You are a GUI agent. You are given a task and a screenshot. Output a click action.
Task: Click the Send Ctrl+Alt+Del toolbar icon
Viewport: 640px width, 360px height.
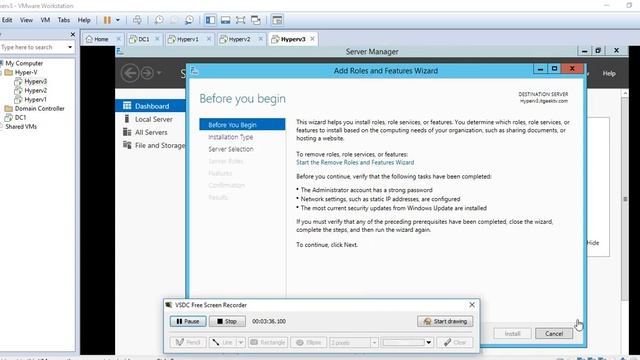click(x=137, y=20)
